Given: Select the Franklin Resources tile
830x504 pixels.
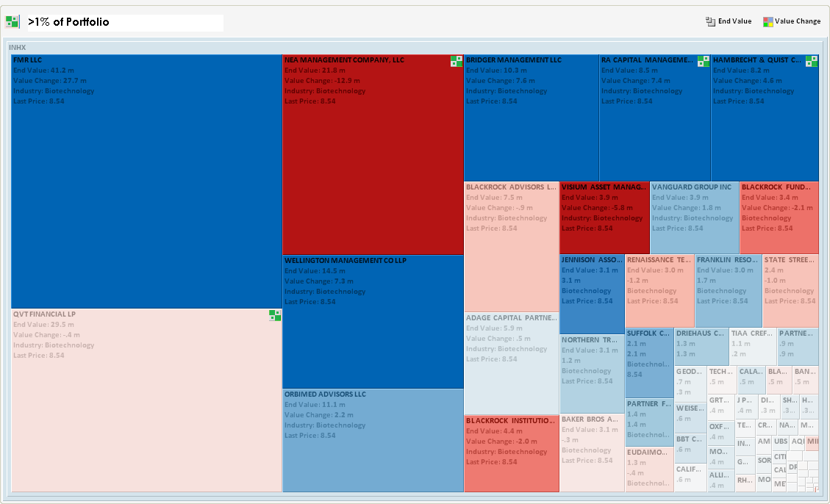Looking at the screenshot, I should click(729, 291).
